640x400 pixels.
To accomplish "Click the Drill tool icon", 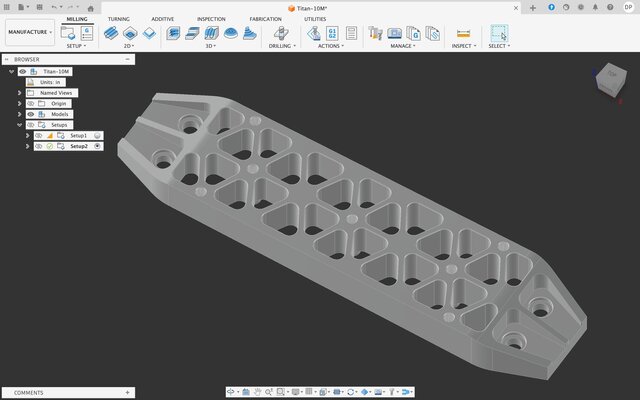I will pyautogui.click(x=282, y=34).
